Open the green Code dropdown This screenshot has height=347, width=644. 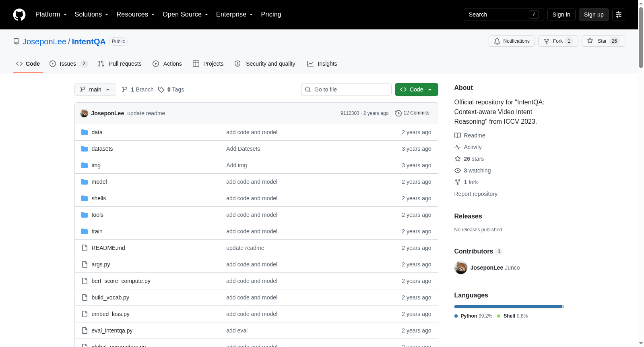pos(417,89)
